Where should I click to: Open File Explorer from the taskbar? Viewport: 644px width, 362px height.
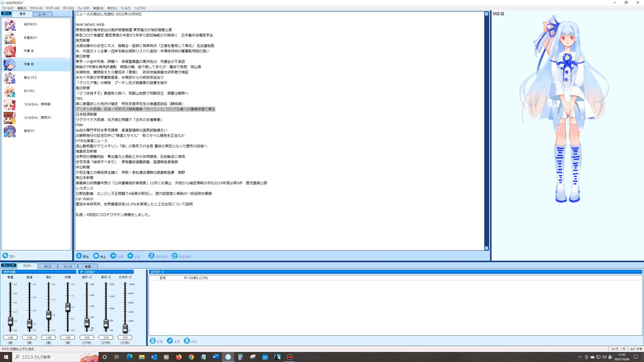point(142,357)
